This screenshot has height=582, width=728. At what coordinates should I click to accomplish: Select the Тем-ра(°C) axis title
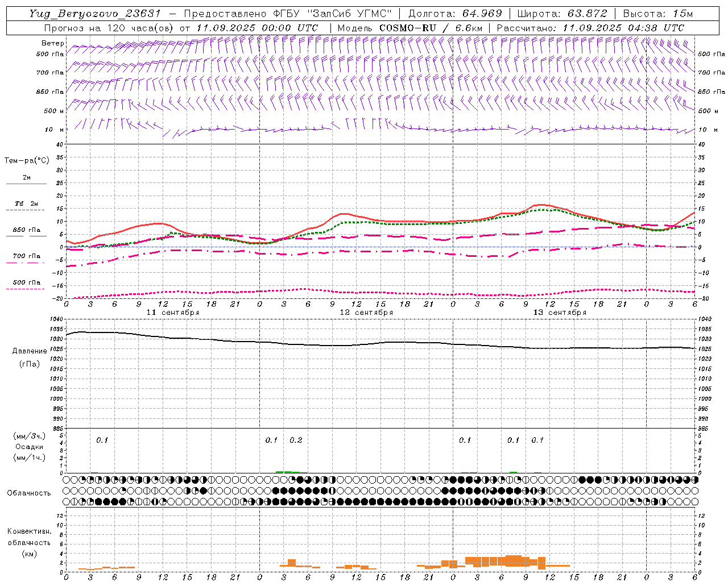click(x=27, y=161)
